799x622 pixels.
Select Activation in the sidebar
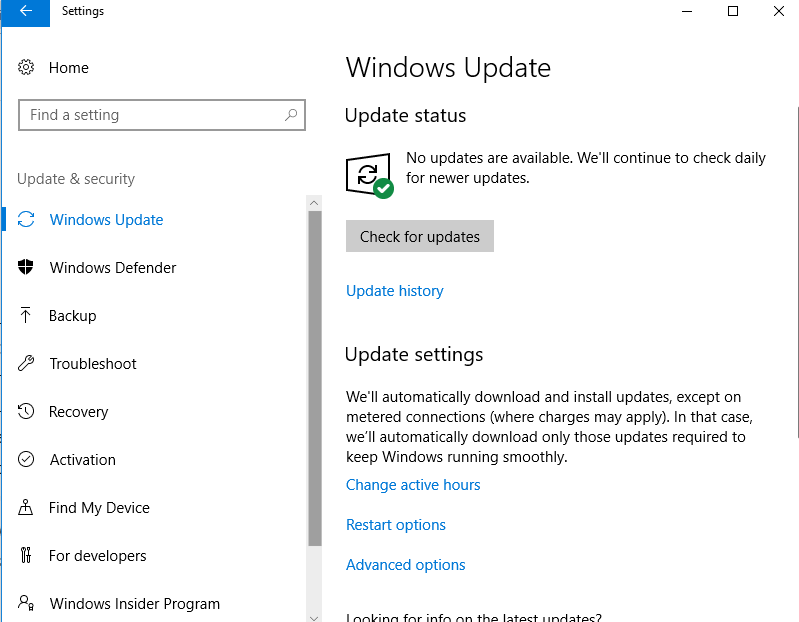click(x=83, y=459)
